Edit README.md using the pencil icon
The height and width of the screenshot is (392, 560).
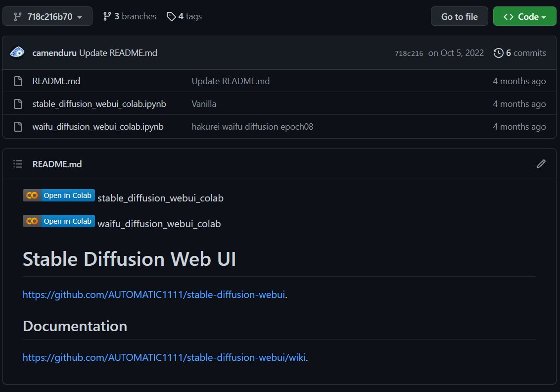(x=541, y=163)
